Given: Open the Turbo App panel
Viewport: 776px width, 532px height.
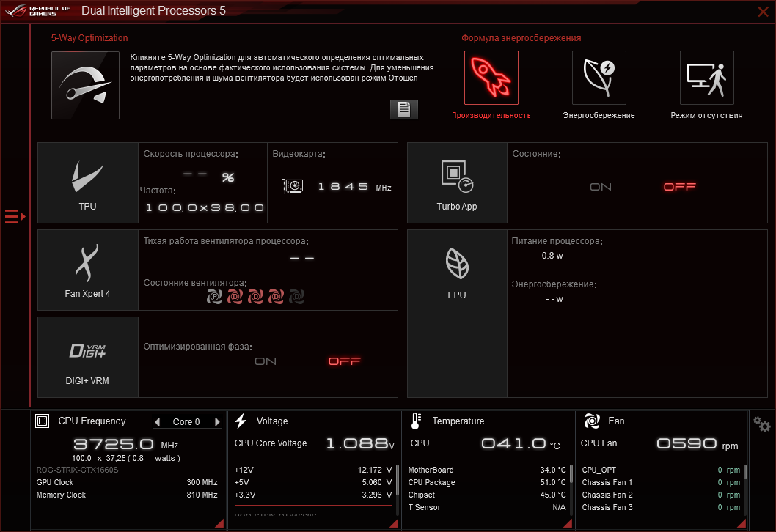Looking at the screenshot, I should 457,183.
